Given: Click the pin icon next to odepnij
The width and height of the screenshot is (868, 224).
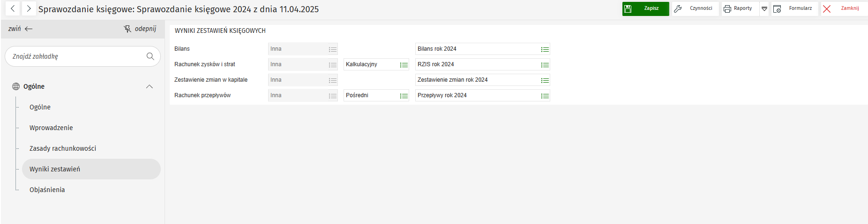Looking at the screenshot, I should click(127, 29).
